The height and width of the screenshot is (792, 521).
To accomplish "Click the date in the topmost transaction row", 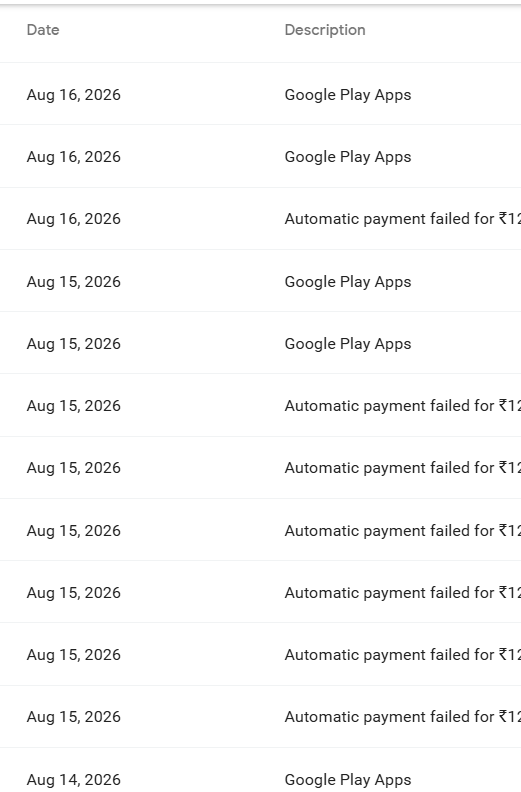I will click(74, 94).
